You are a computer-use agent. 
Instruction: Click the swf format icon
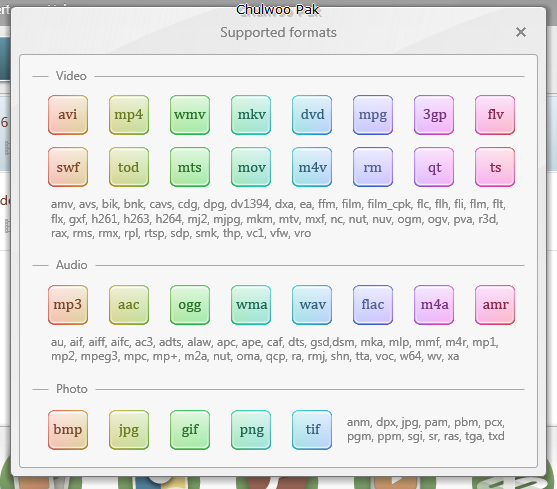(68, 167)
